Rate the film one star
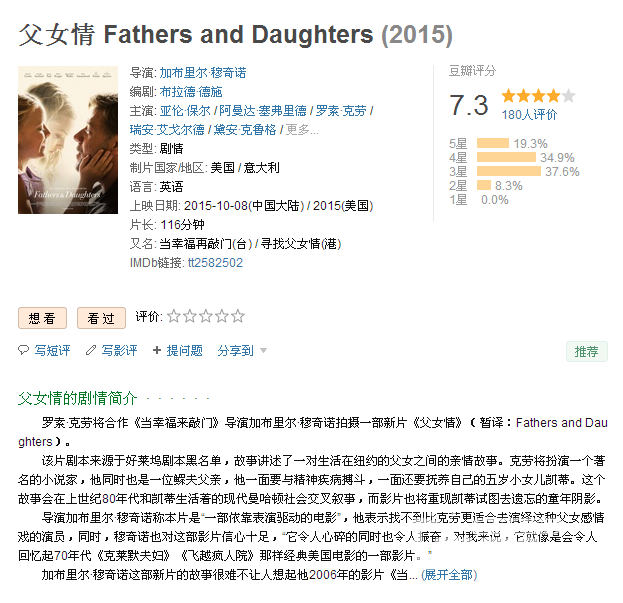The image size is (623, 603). click(174, 316)
